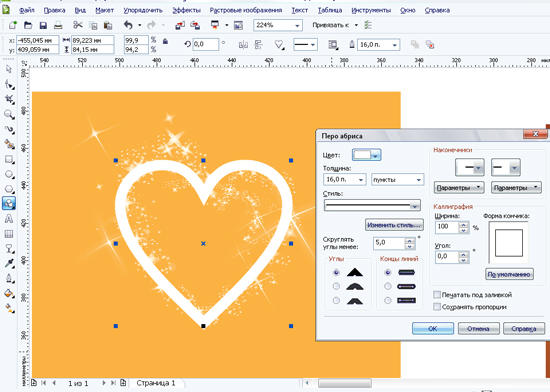Cut selection with scissors icon
Screen dimensions: 550x392
(78, 25)
